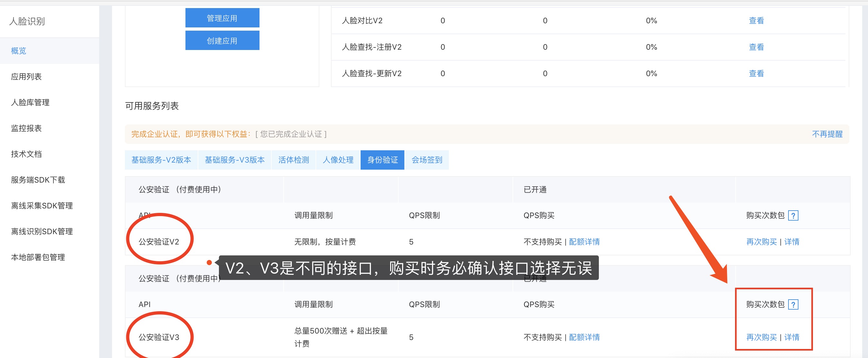The height and width of the screenshot is (358, 868).
Task: Click 查看 for 人脸对比V2 row
Action: [x=756, y=21]
